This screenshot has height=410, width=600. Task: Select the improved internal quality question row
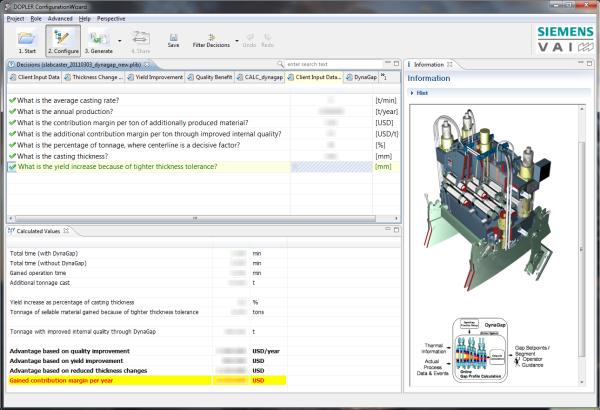[204, 134]
